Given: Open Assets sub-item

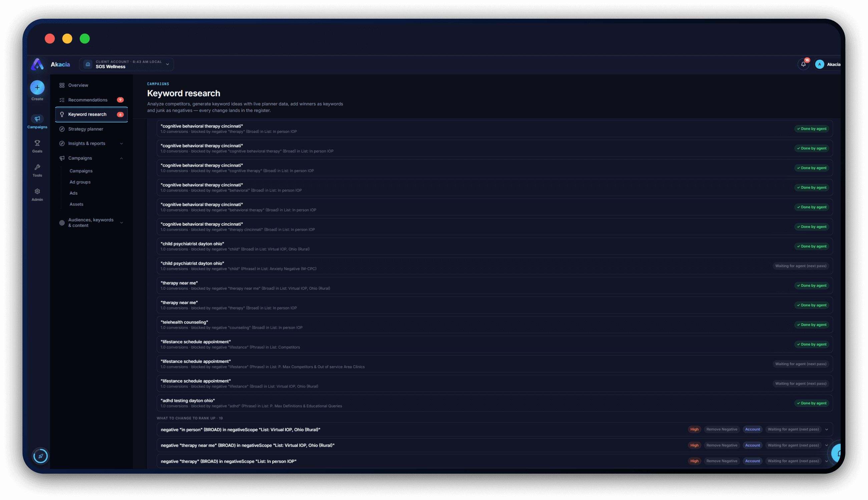Looking at the screenshot, I should pyautogui.click(x=76, y=204).
